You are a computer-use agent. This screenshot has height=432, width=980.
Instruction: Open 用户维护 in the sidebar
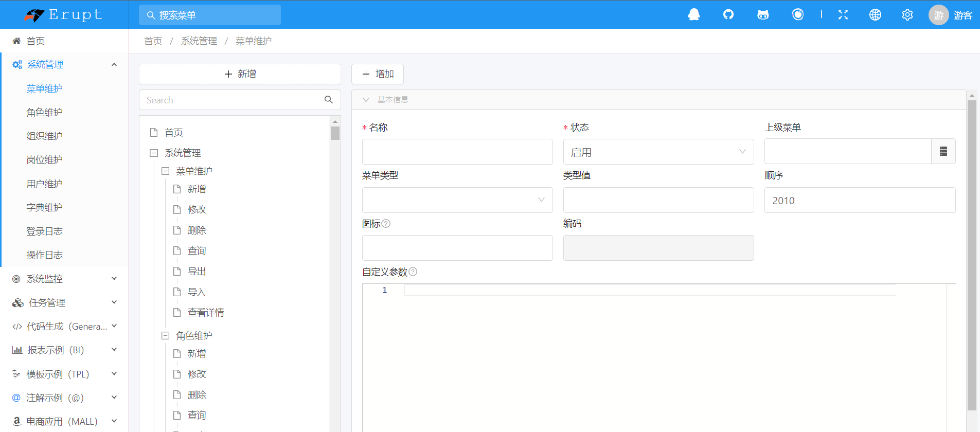(45, 184)
